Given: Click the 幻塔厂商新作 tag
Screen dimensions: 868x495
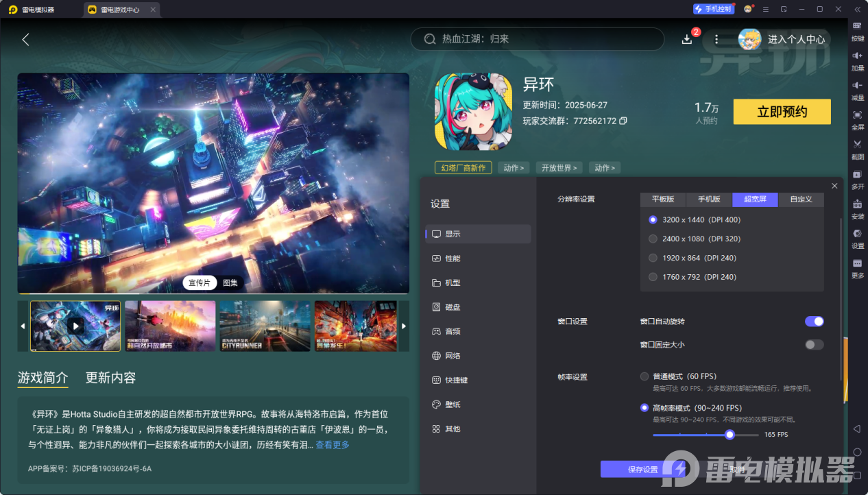Looking at the screenshot, I should [463, 167].
